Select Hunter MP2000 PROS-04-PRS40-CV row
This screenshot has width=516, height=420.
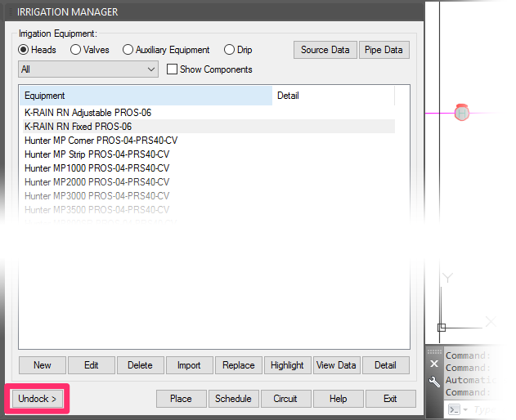[x=208, y=182]
